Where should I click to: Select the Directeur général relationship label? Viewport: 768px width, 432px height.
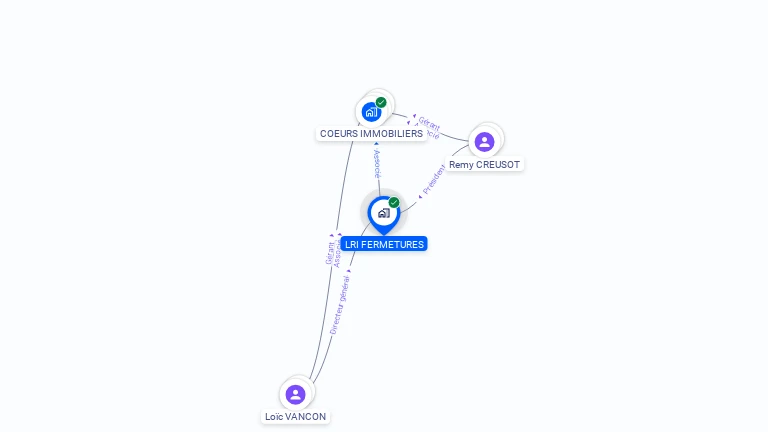coord(340,305)
